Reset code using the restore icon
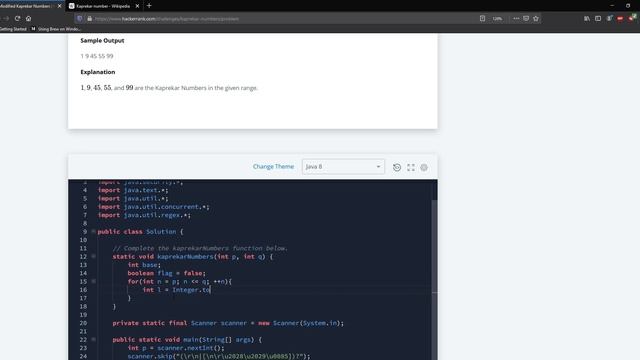Screen dimensions: 640x360 click(397, 167)
